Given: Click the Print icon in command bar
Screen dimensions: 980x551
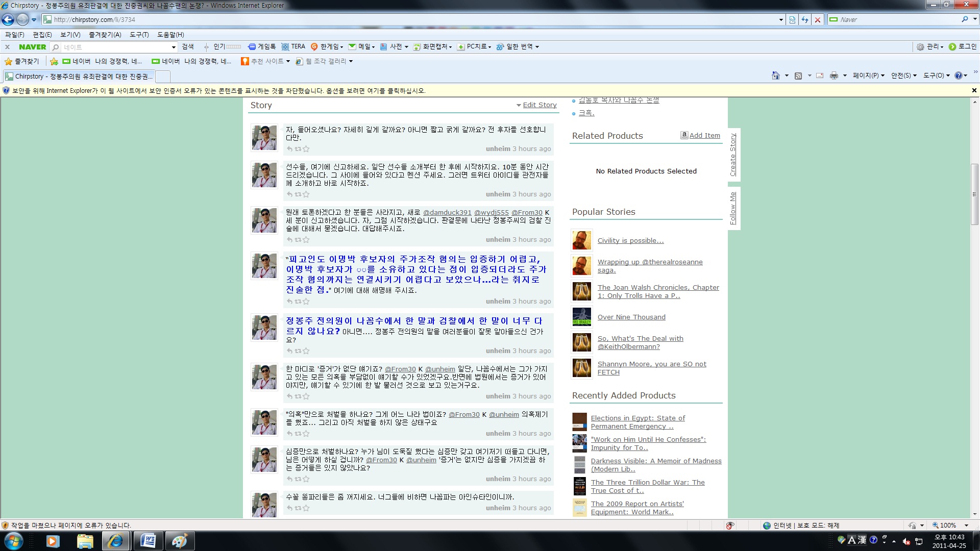Looking at the screenshot, I should (x=834, y=76).
